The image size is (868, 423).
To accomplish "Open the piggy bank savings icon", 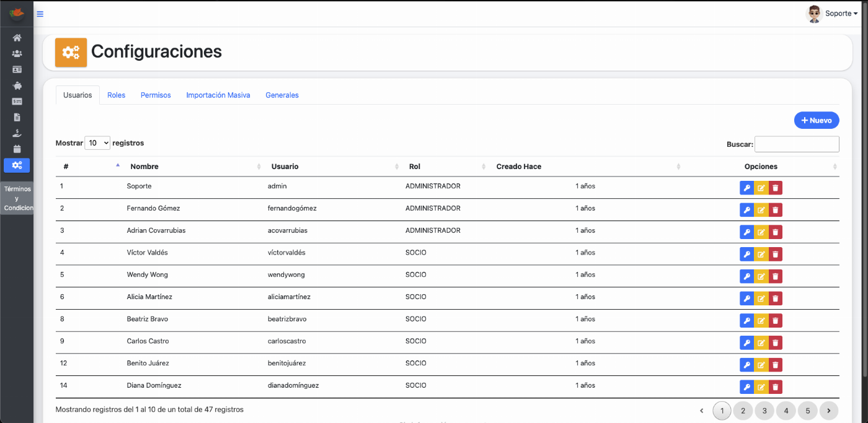I will [17, 85].
